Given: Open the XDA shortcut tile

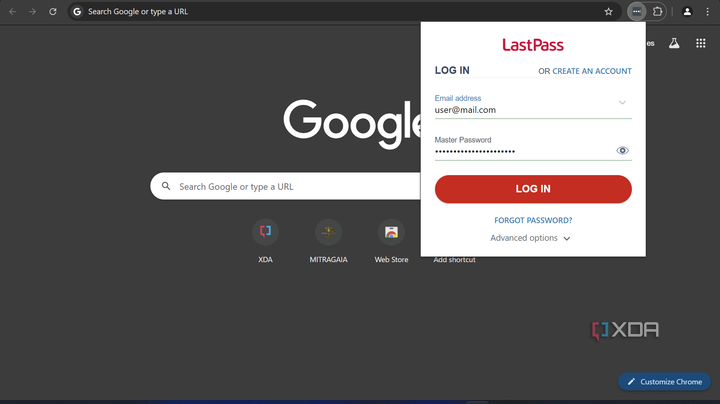Looking at the screenshot, I should pos(265,240).
